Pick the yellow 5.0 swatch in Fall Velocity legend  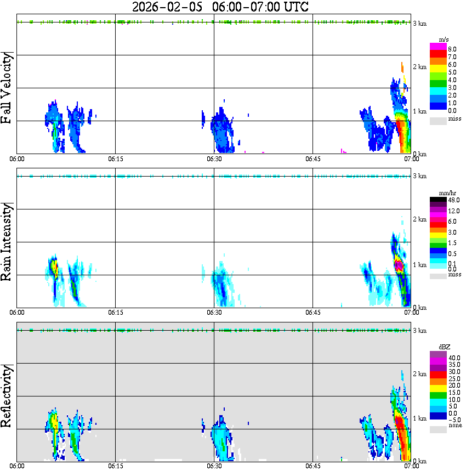[x=438, y=69]
